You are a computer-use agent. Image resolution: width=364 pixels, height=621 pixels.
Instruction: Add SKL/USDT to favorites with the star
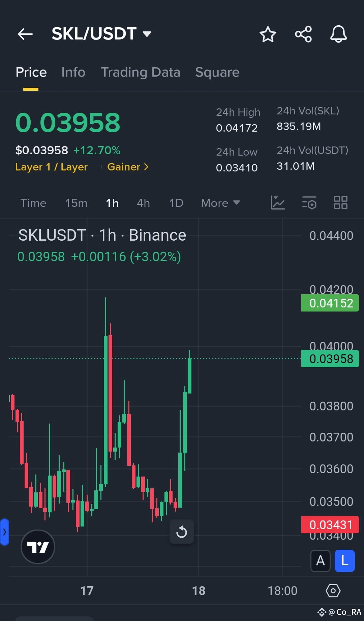[x=268, y=34]
